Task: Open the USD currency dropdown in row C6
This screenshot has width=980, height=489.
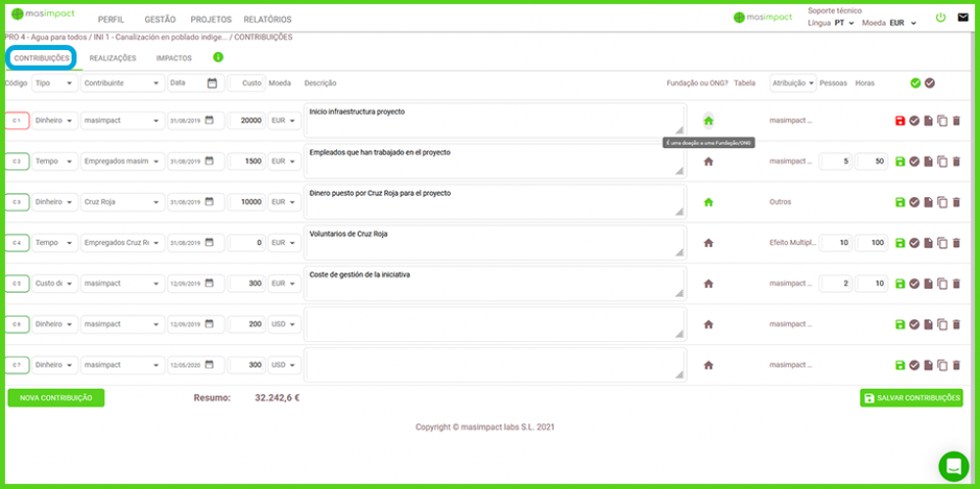Action: pyautogui.click(x=285, y=324)
